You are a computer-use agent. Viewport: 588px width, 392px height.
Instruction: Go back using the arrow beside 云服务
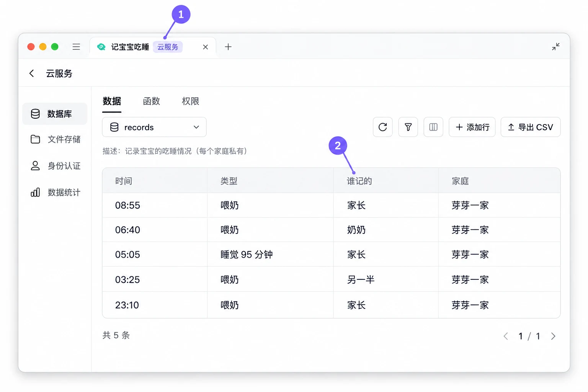(x=32, y=73)
